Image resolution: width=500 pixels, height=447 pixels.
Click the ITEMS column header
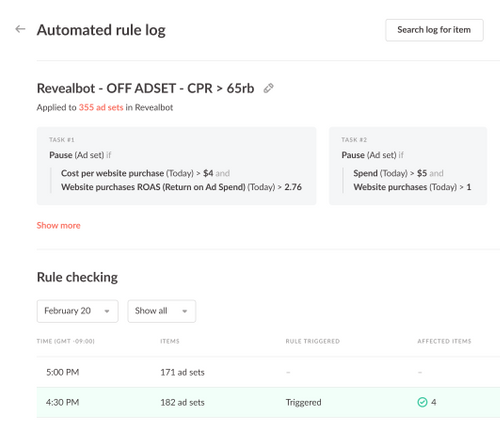coord(170,341)
